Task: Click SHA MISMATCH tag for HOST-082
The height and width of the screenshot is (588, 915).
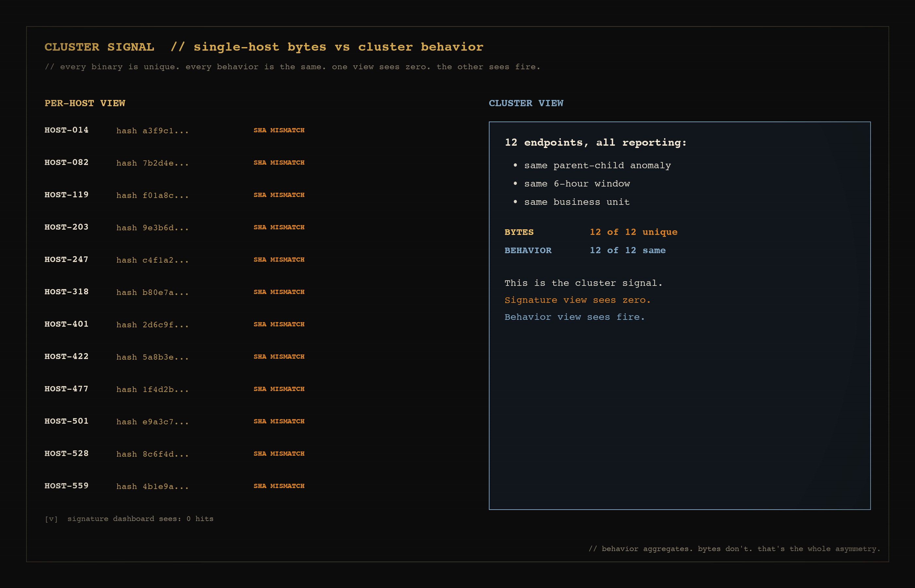Action: (x=279, y=163)
